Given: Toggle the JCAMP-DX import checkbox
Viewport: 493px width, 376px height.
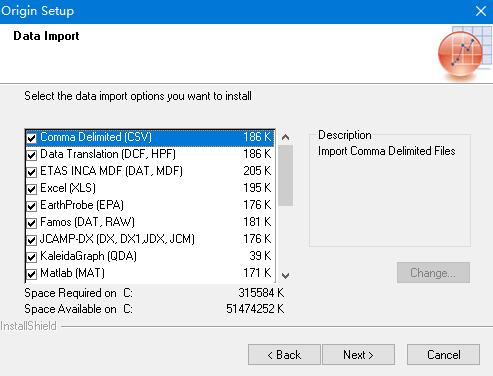Looking at the screenshot, I should (31, 240).
